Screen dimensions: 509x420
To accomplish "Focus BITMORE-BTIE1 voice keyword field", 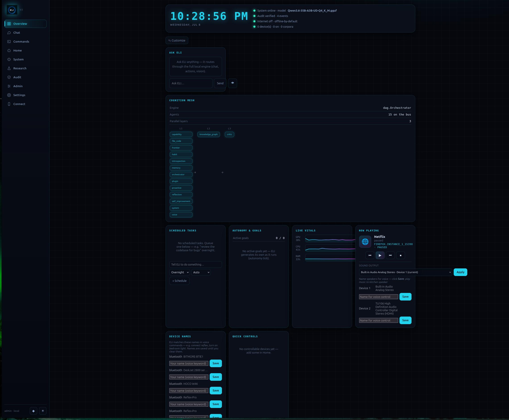I will pos(189,364).
